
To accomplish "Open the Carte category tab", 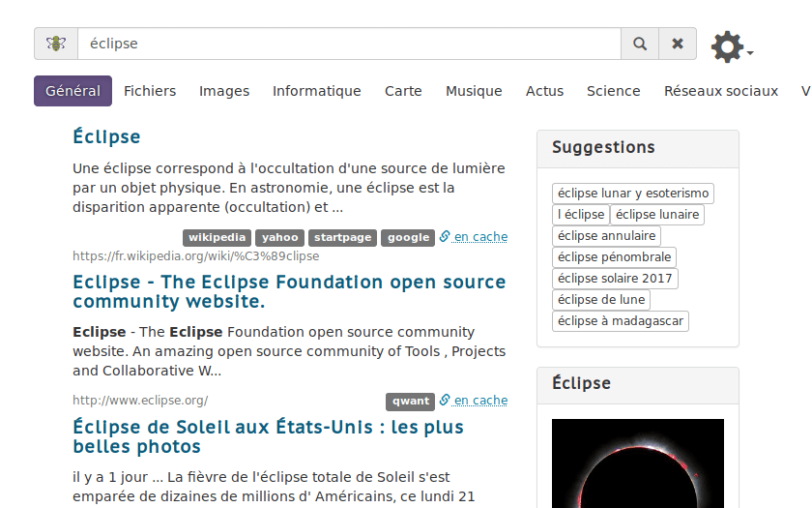I will pos(403,91).
